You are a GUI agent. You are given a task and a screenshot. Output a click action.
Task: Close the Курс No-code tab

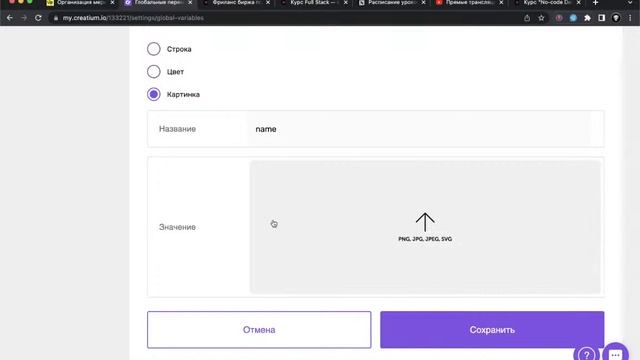click(578, 2)
